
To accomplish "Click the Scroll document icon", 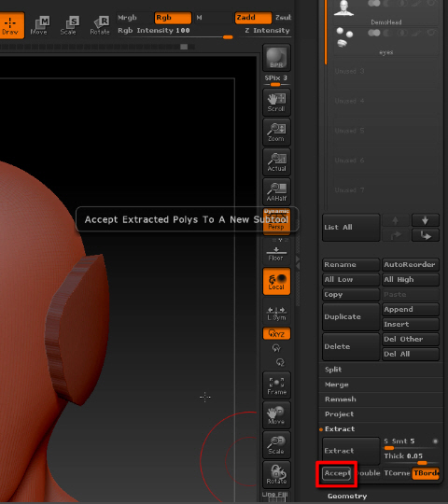I will tap(276, 103).
